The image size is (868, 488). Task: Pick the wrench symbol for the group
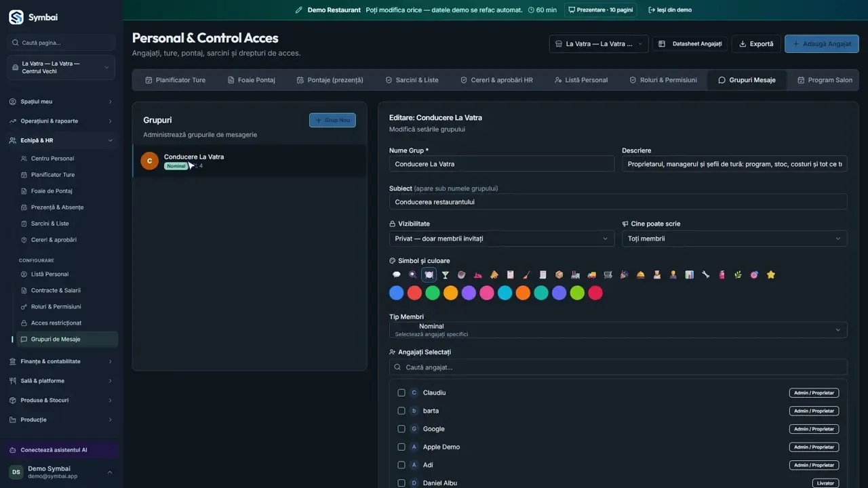pos(706,274)
